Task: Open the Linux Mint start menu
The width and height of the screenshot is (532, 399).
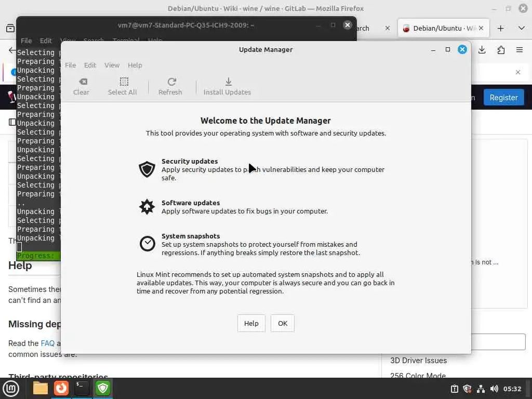Action: coord(11,389)
